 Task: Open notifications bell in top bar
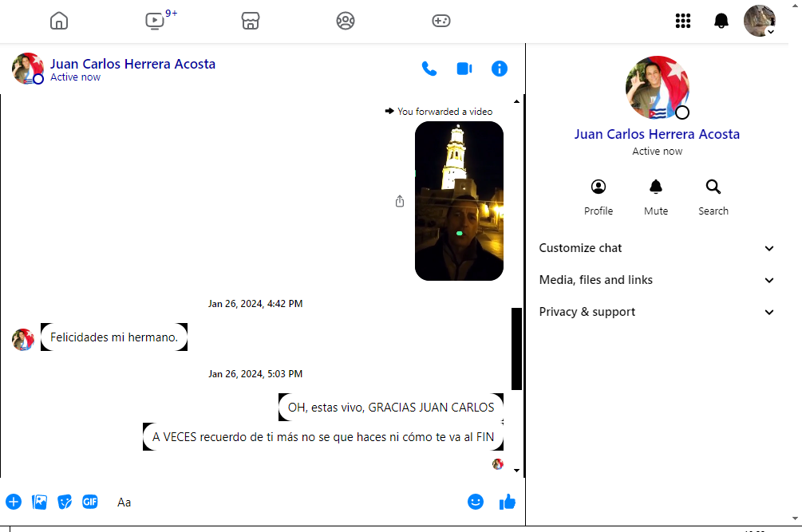click(x=721, y=21)
